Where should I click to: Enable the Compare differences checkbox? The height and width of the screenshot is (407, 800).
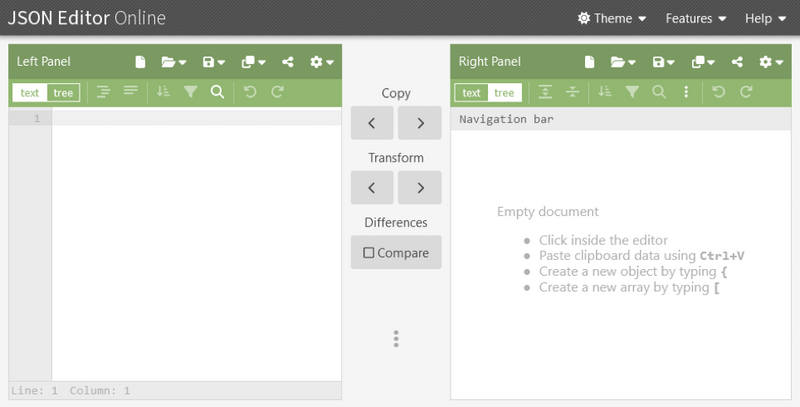coord(396,252)
